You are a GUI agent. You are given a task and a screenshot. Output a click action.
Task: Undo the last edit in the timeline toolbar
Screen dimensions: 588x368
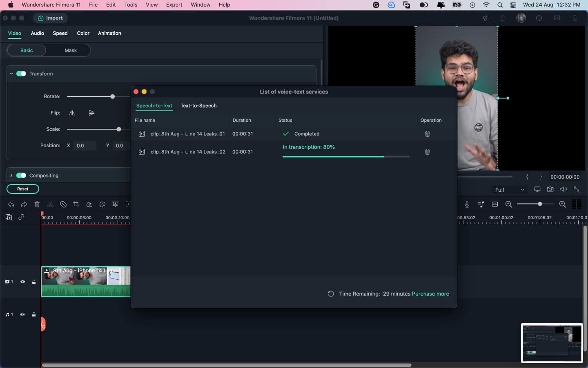[x=11, y=204]
